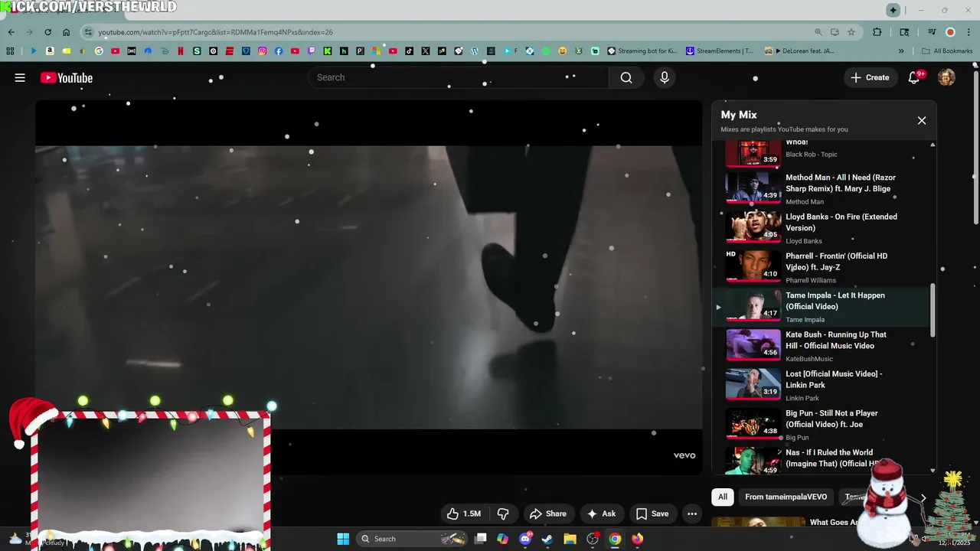980x551 pixels.
Task: Click the Tame Impala channel name in playlist
Action: tap(805, 320)
